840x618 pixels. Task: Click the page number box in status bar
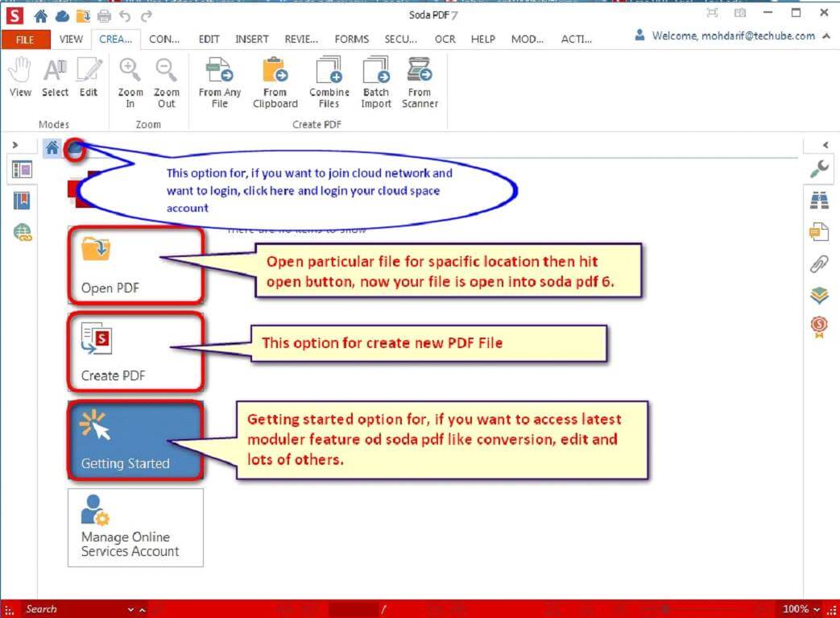coord(353,609)
